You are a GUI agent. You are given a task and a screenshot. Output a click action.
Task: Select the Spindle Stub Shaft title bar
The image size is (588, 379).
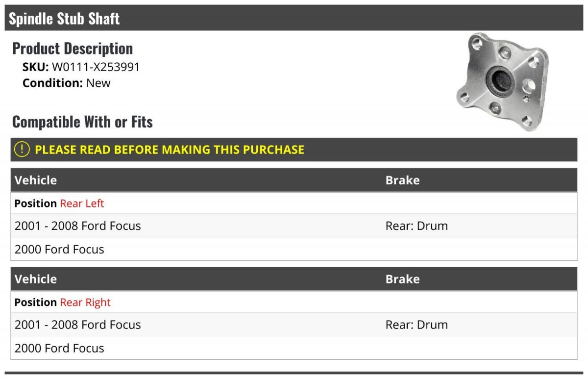click(294, 18)
